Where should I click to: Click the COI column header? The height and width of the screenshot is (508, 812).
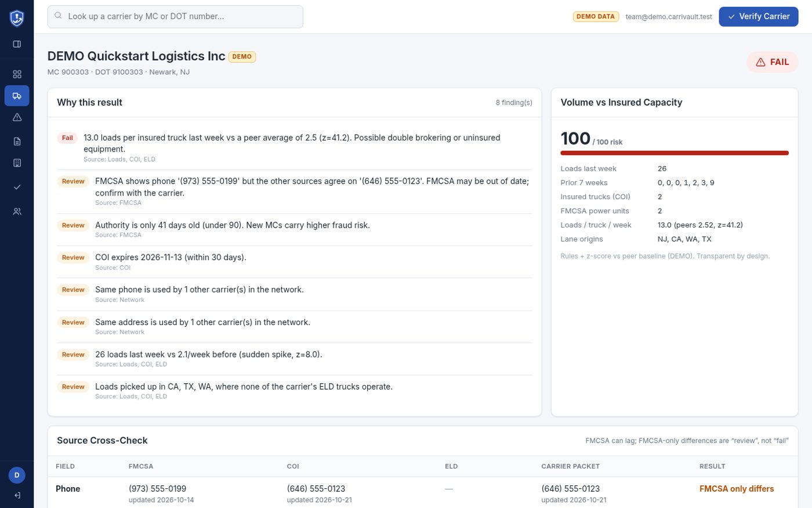point(293,466)
